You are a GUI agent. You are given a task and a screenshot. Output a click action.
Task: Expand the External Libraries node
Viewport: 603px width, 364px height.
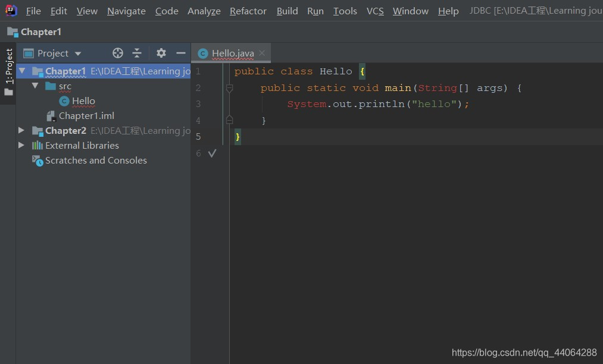tap(21, 145)
